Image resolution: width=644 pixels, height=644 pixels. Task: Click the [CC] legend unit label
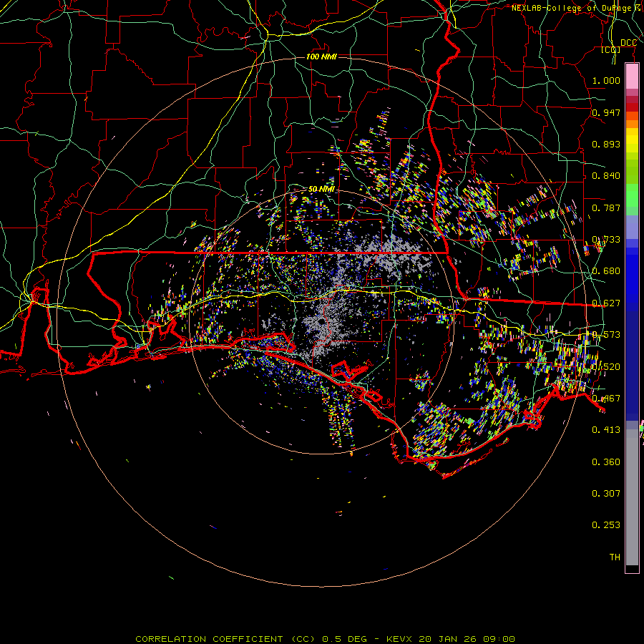point(611,49)
